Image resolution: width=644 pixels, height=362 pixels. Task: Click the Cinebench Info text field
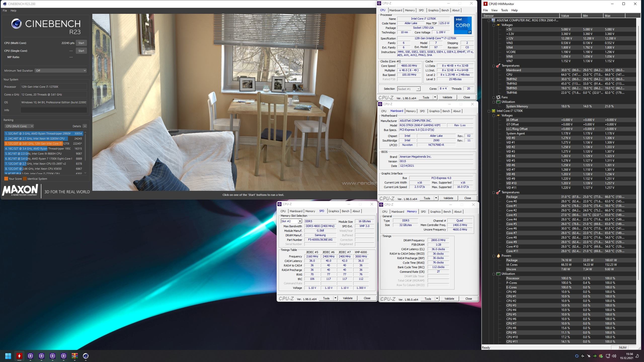click(54, 110)
